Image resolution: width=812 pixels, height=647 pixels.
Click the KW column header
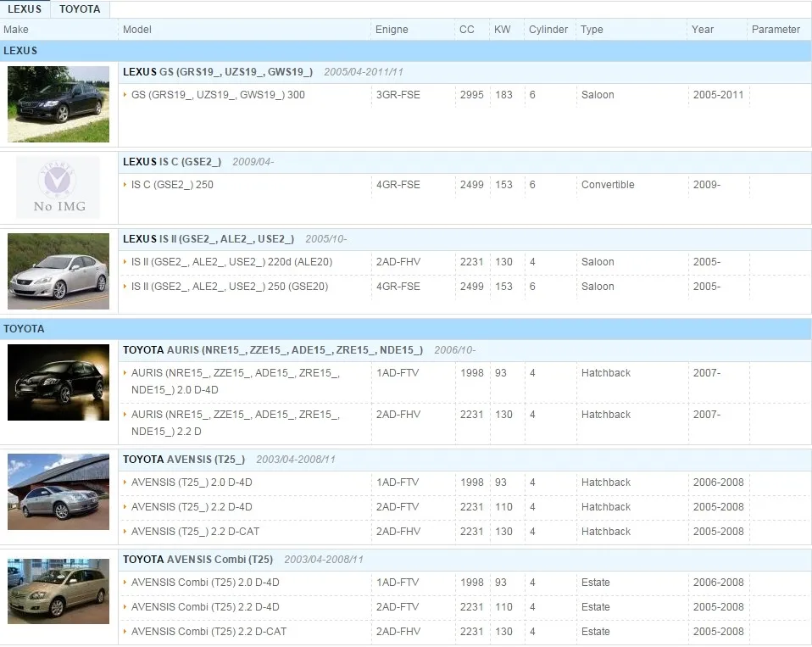tap(502, 30)
